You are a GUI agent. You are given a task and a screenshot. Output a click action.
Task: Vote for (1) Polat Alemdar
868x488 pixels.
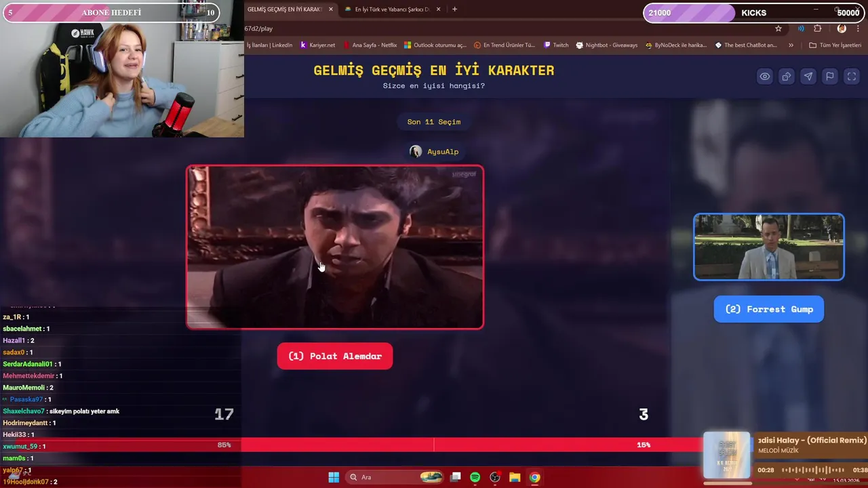335,356
